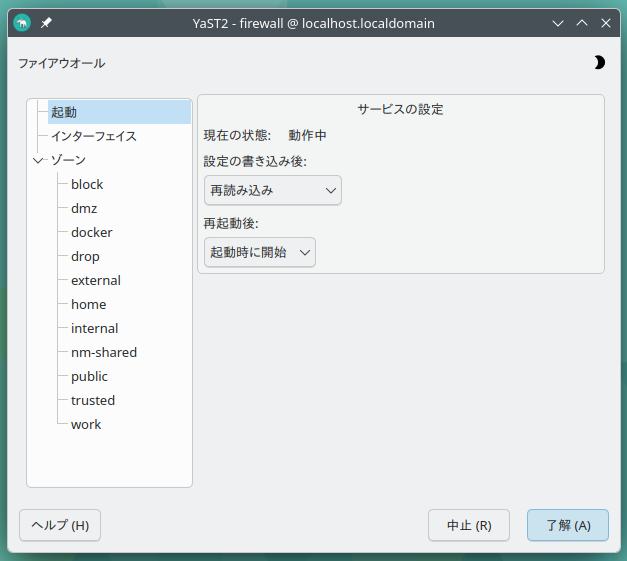Choose the external zone
This screenshot has width=627, height=561.
[x=96, y=280]
